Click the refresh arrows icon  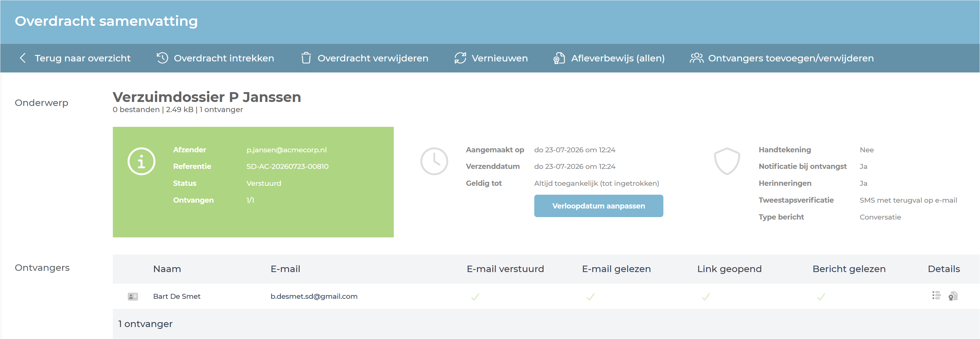[x=460, y=58]
